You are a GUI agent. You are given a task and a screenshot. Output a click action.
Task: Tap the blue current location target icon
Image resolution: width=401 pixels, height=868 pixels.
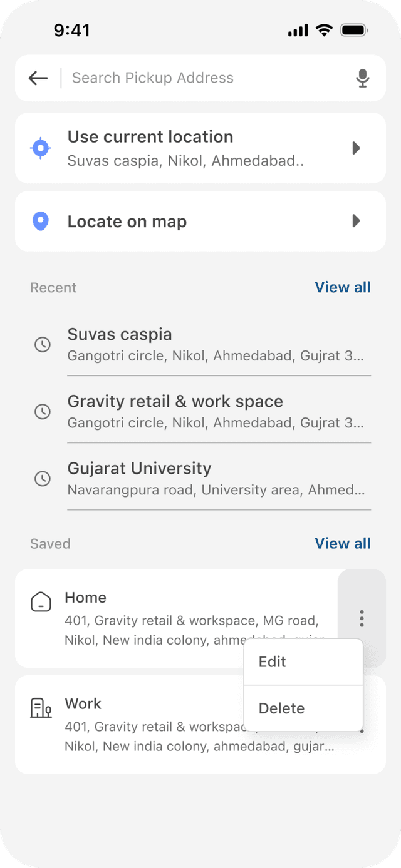[x=41, y=148]
